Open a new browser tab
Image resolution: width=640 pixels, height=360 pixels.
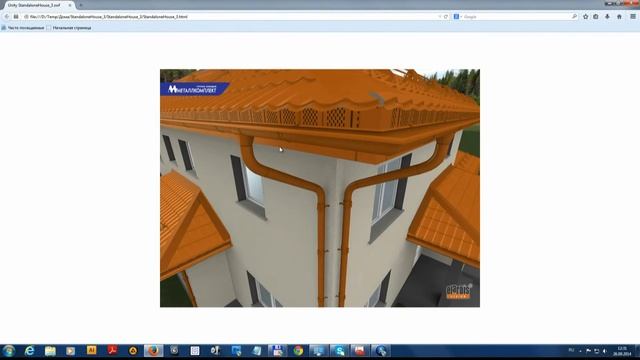pyautogui.click(x=81, y=5)
